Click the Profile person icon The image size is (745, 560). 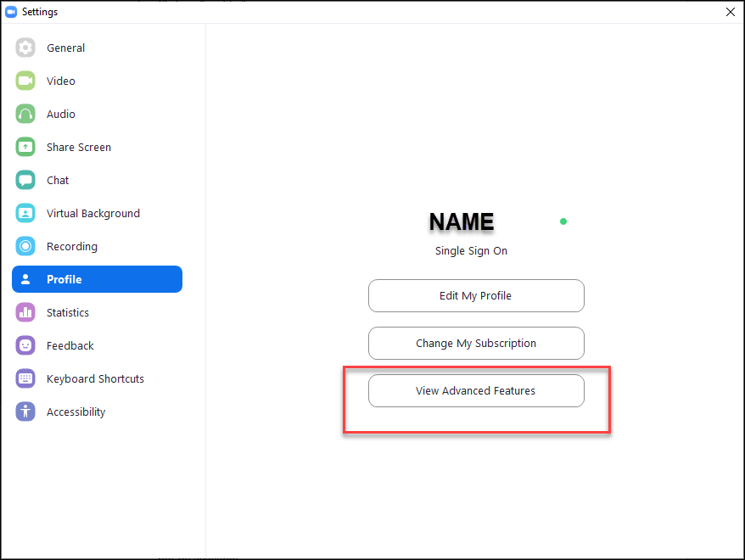coord(25,279)
